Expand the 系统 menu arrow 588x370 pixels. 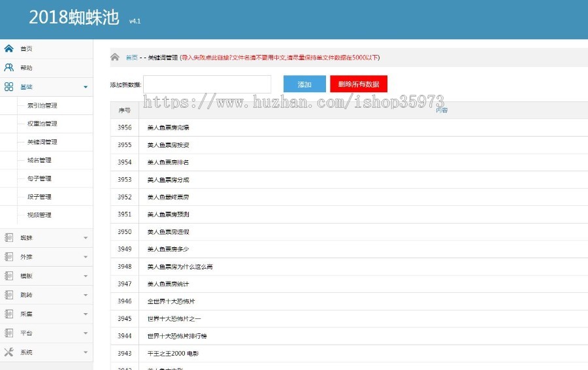pyautogui.click(x=86, y=352)
